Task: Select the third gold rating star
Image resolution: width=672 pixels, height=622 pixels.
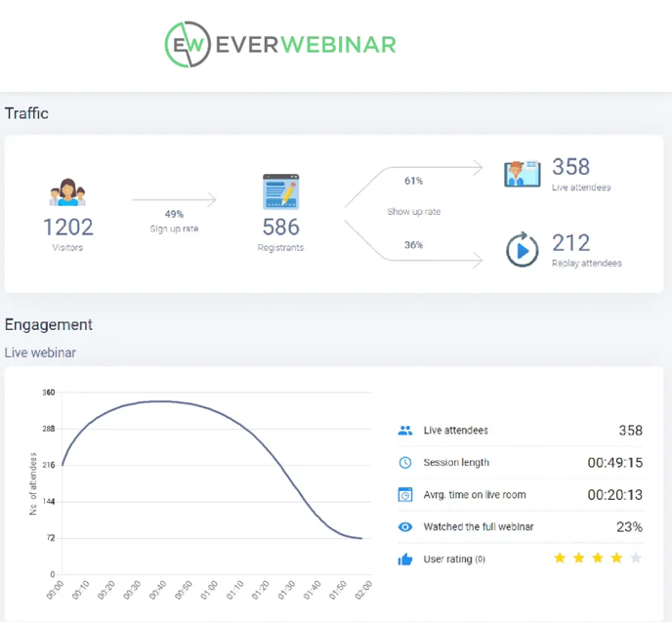Action: pyautogui.click(x=598, y=558)
